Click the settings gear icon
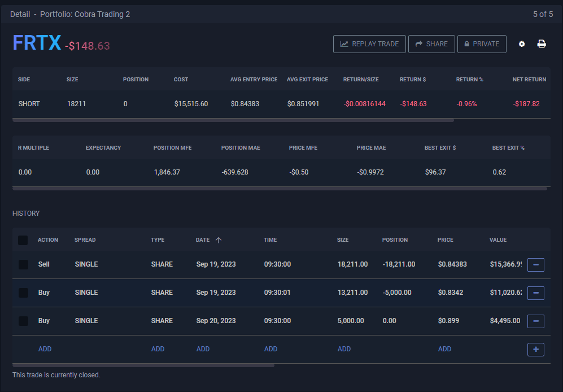 [x=522, y=44]
